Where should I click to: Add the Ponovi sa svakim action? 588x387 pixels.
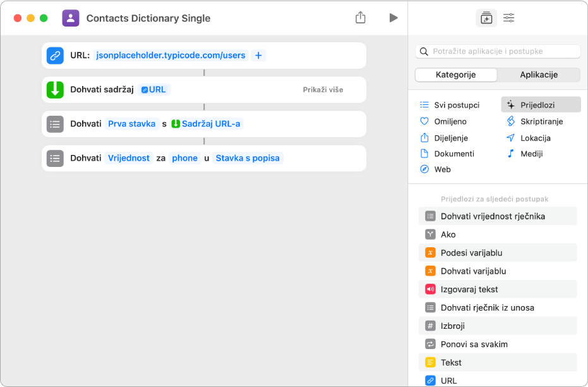474,345
